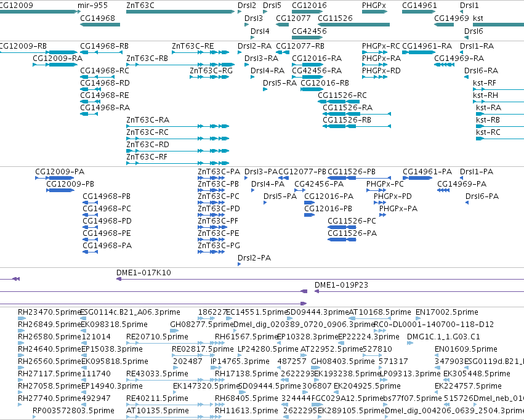Click protein CG14968-PA label
Screen dimensions: 524x420
[107, 246]
